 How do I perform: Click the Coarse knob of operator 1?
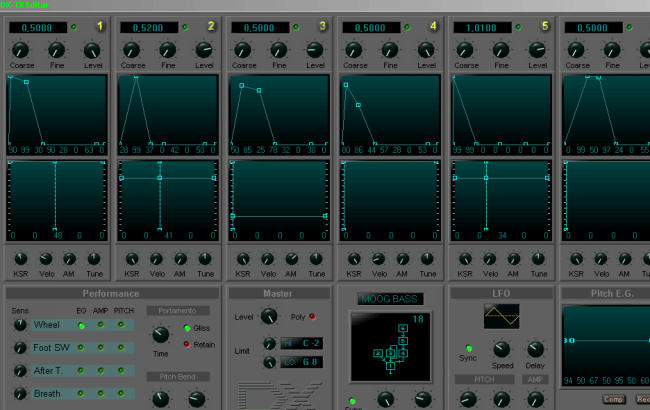coord(20,50)
